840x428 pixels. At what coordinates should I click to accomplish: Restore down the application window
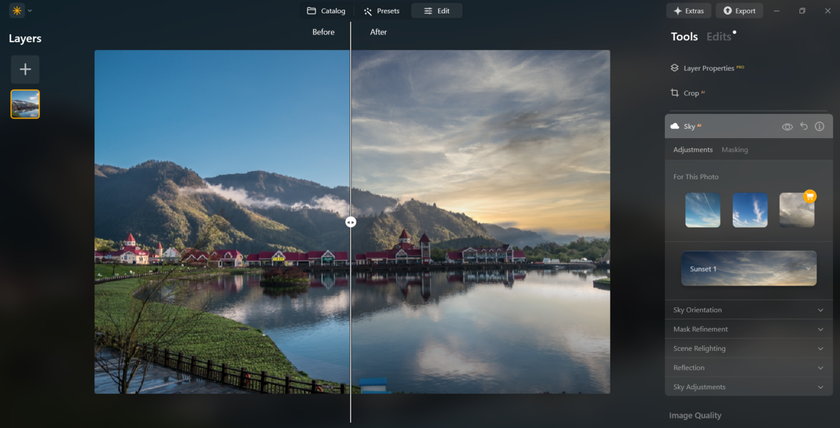(x=802, y=11)
